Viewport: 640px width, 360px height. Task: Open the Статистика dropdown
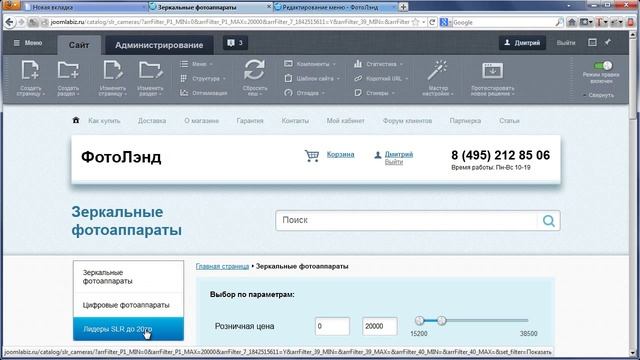[x=379, y=64]
